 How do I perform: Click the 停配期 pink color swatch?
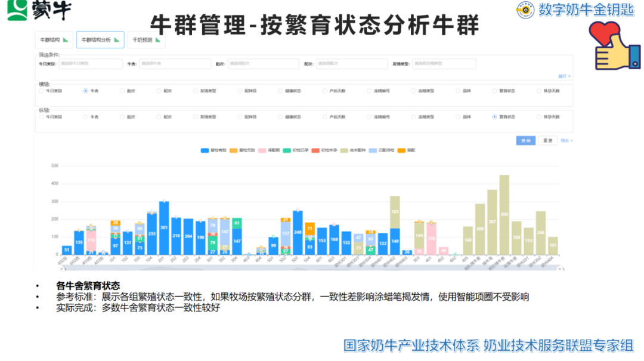261,150
